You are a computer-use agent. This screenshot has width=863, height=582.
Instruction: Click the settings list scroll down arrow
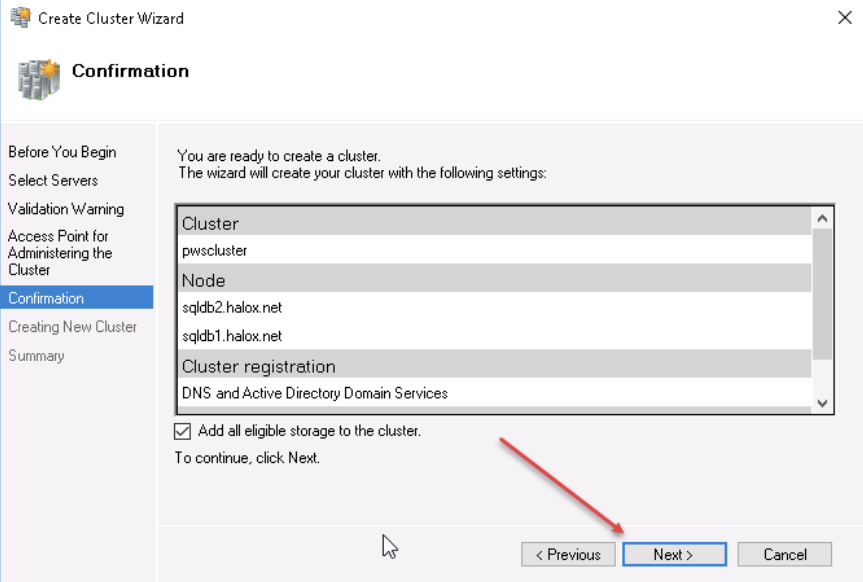click(x=822, y=403)
